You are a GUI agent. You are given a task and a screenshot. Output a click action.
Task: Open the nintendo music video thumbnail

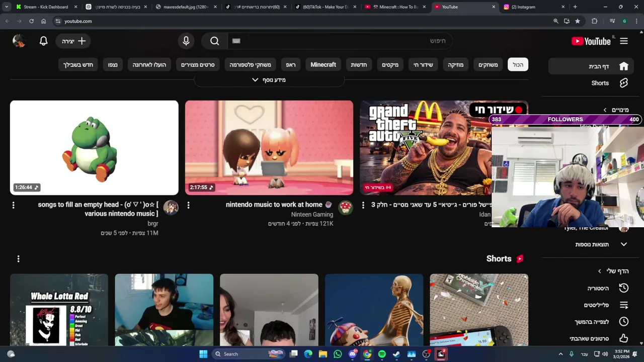pyautogui.click(x=269, y=148)
